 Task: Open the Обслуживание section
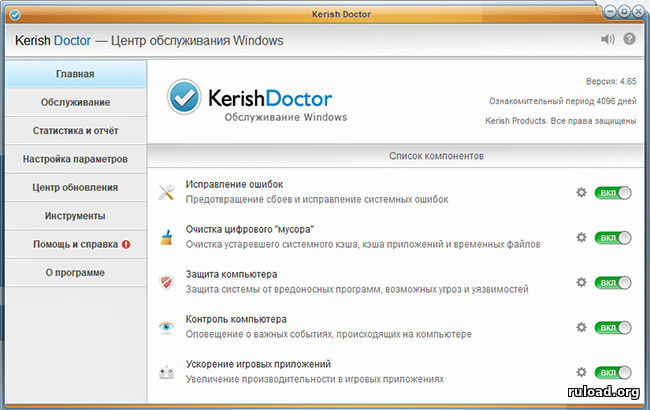pyautogui.click(x=76, y=102)
